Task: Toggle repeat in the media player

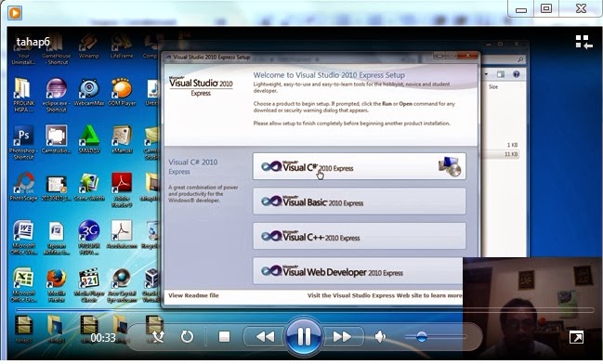Action: 187,337
